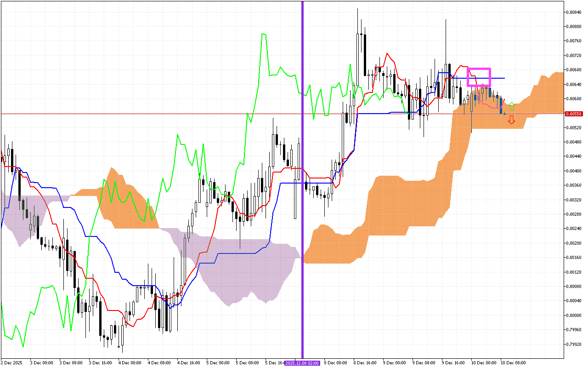The height and width of the screenshot is (368, 588).
Task: Click the 9 Dec 00:00 time label
Action: tap(394, 363)
